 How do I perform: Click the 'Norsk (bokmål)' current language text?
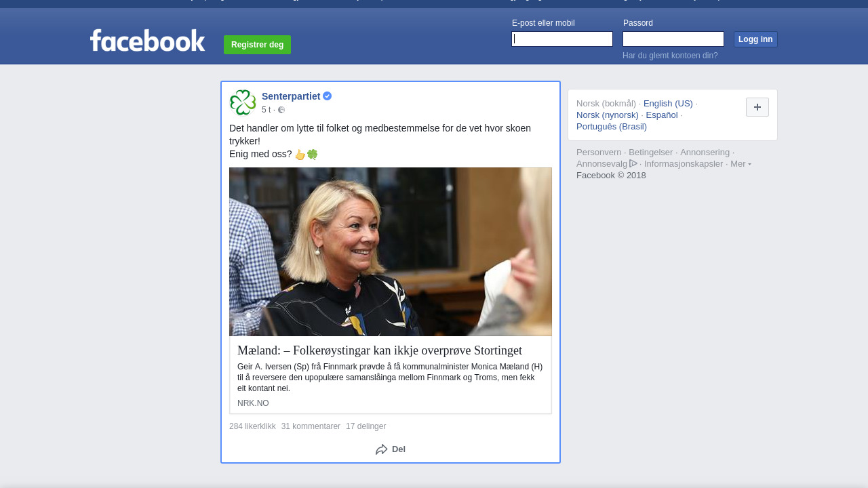(x=606, y=104)
